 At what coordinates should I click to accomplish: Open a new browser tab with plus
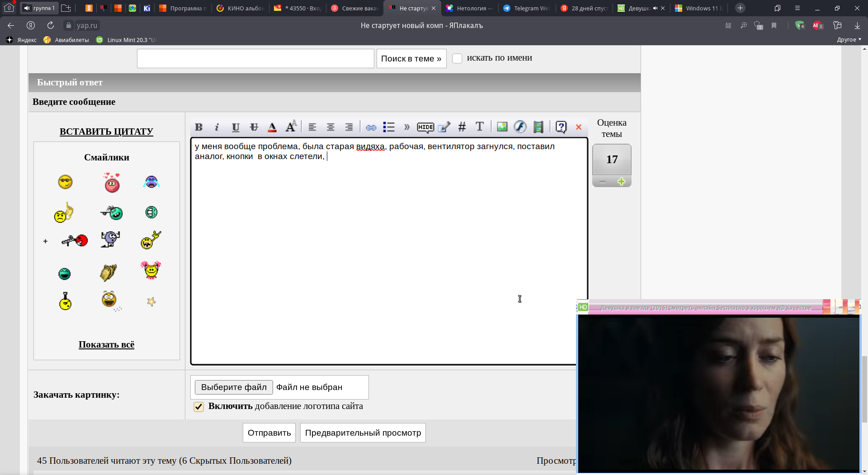click(740, 8)
